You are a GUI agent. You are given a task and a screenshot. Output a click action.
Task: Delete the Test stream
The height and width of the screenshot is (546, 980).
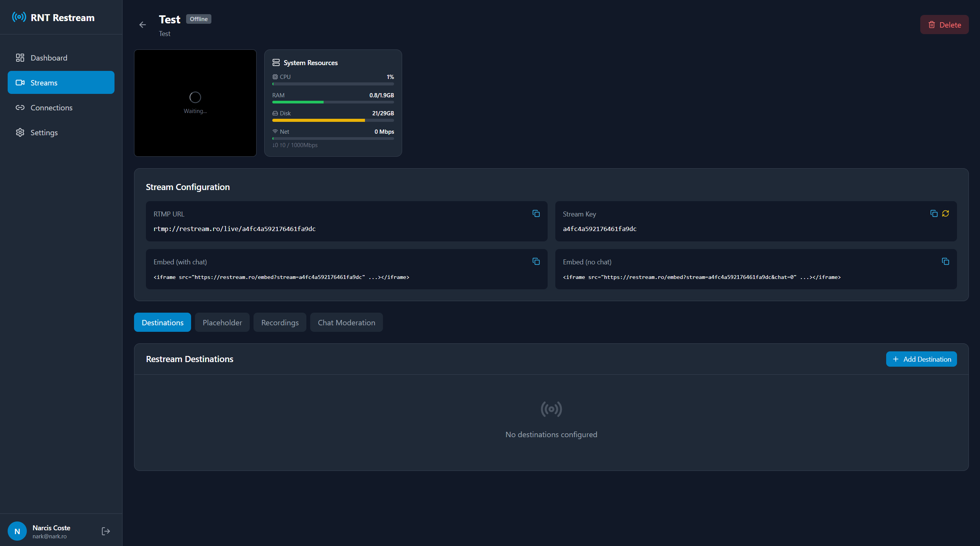[x=944, y=24]
